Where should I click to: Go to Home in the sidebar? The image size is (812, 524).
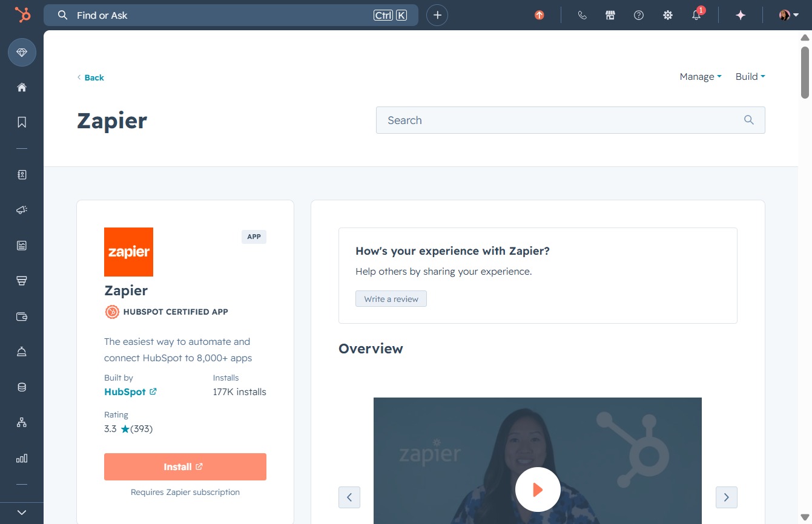point(22,87)
